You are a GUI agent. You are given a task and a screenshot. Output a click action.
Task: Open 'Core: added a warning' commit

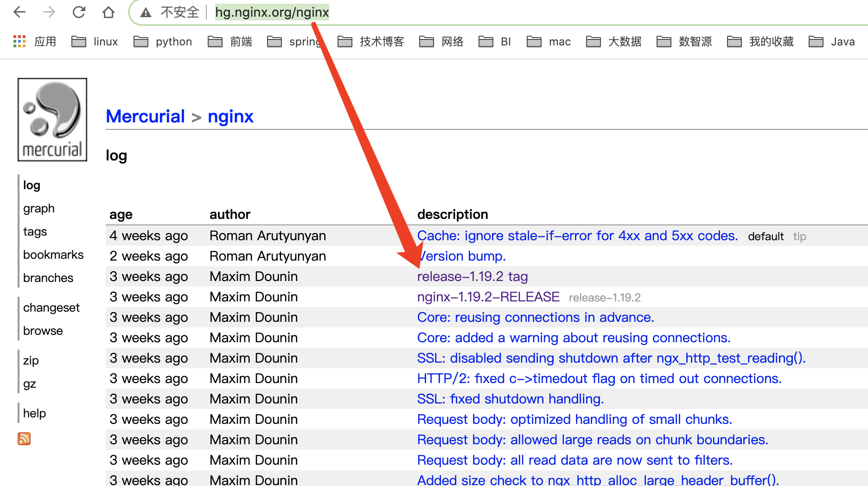(574, 338)
